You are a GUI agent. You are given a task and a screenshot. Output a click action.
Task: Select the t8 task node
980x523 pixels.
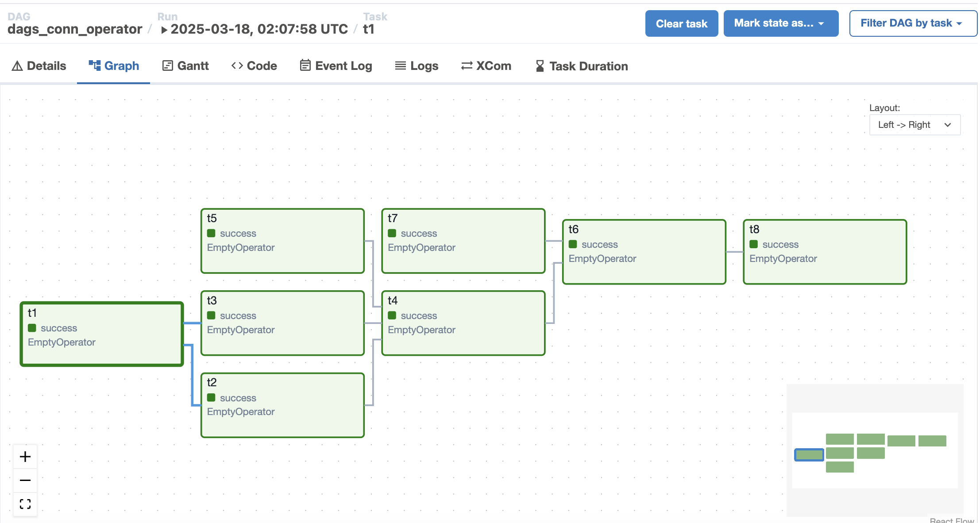[825, 252]
